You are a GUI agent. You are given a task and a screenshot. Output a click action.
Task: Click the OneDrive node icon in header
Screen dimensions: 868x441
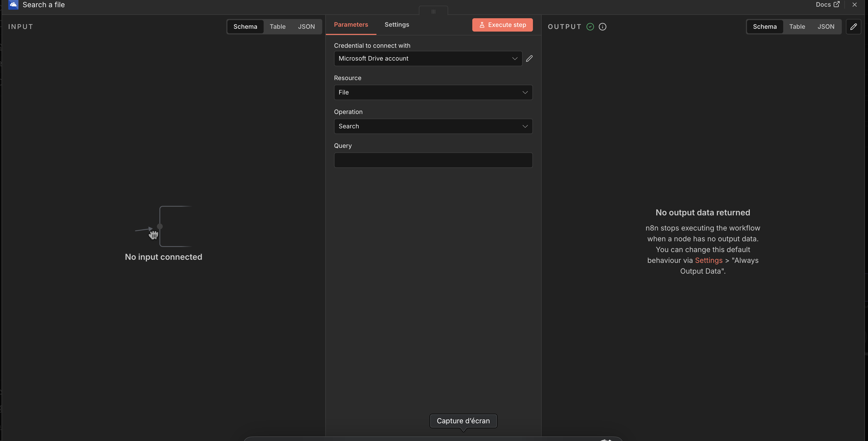click(x=13, y=5)
